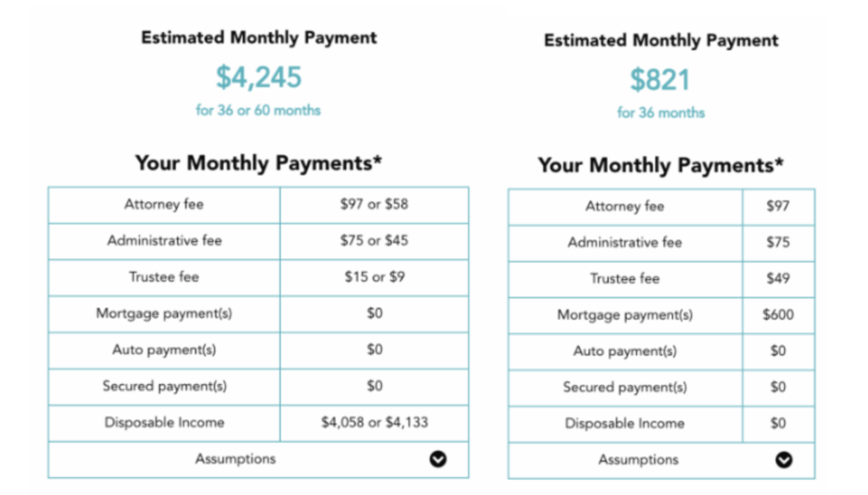The image size is (868, 495).
Task: Open the right Assumptions row label
Action: (x=638, y=460)
